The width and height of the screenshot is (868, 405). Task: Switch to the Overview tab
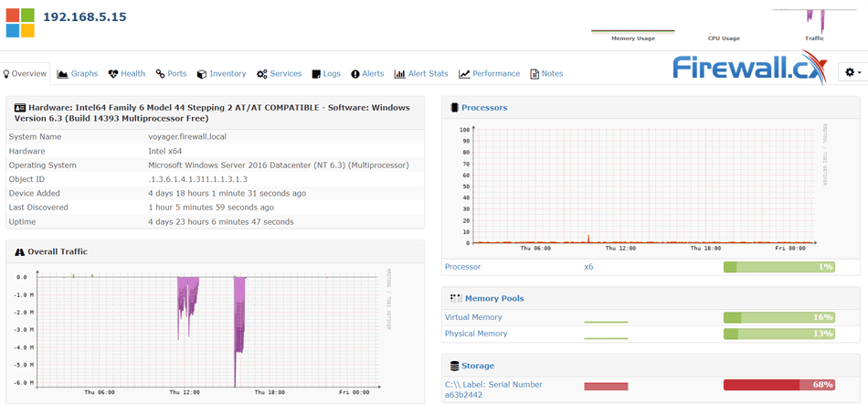tap(25, 74)
